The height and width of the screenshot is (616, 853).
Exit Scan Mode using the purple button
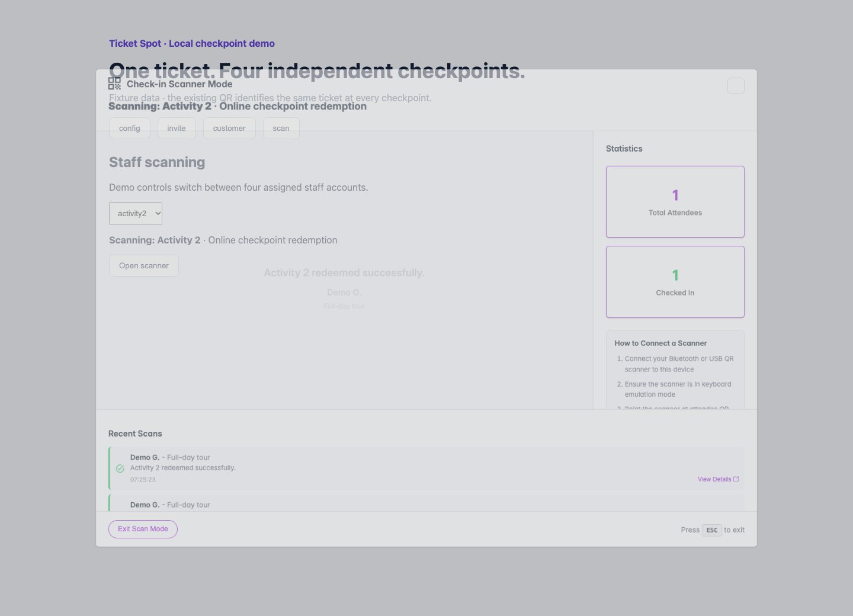(143, 529)
